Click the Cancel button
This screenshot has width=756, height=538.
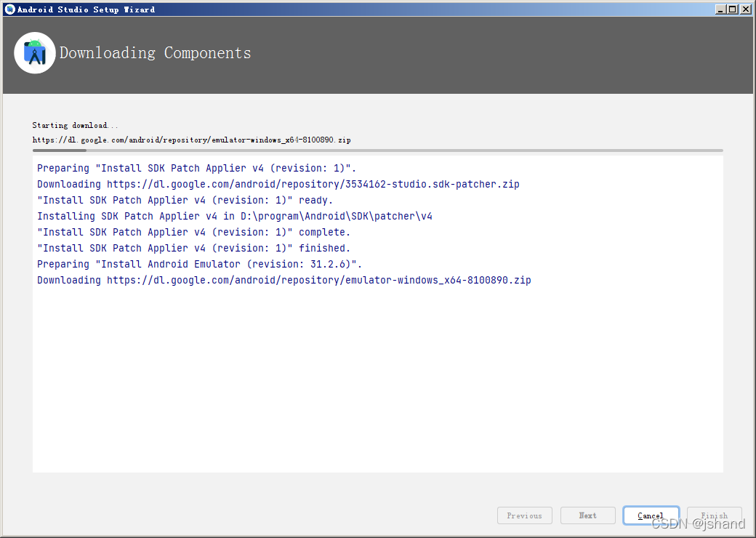click(x=651, y=515)
